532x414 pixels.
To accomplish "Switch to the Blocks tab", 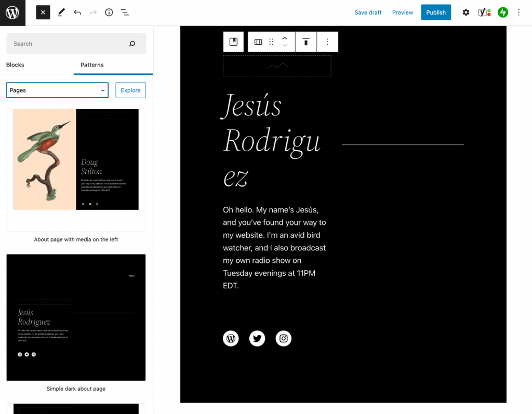I will pyautogui.click(x=15, y=65).
